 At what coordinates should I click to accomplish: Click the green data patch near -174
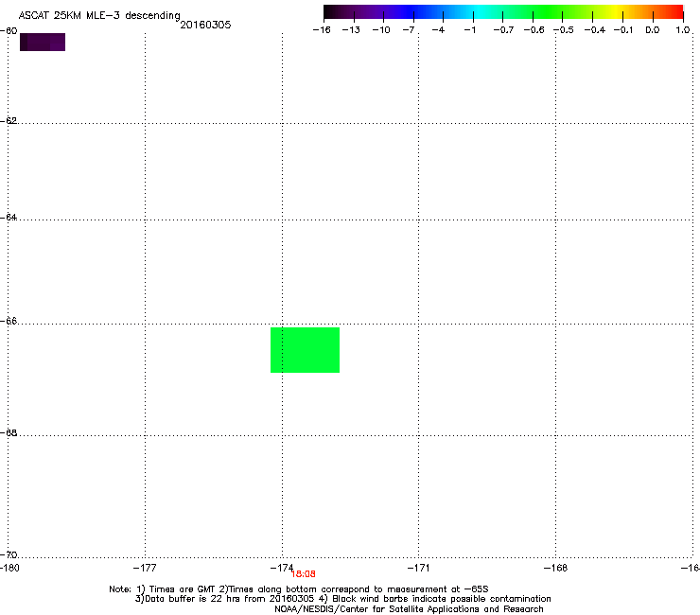tap(305, 350)
